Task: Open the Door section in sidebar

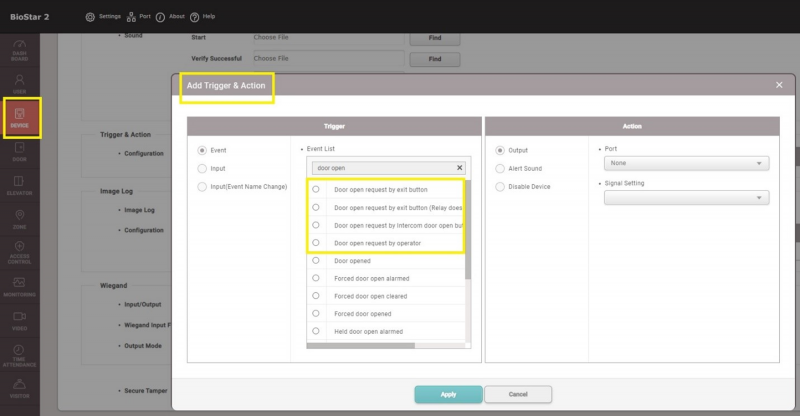Action: tap(19, 152)
